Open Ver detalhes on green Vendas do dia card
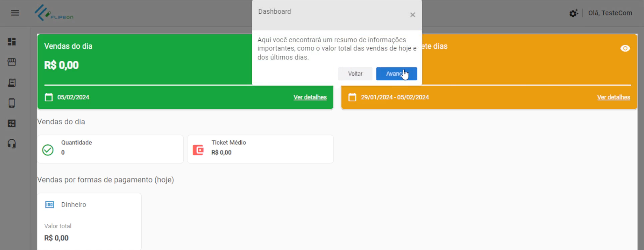Screen dimensions: 644x250 310,97
